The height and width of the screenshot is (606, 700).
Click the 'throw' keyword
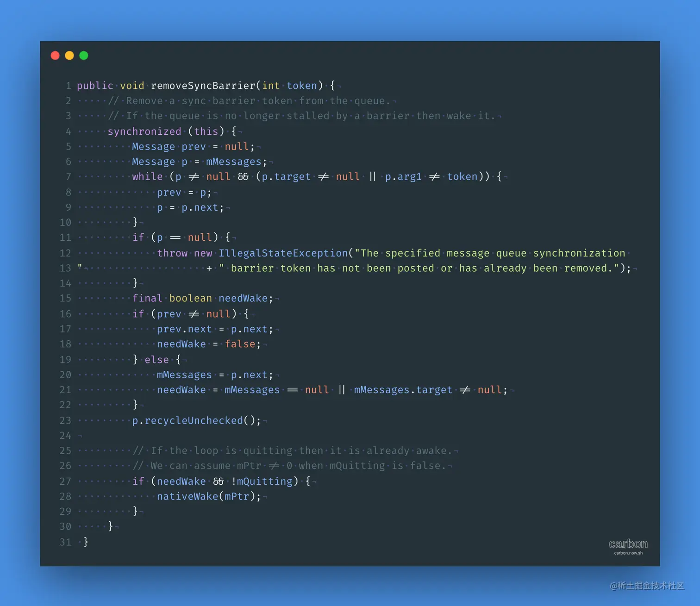coord(172,253)
